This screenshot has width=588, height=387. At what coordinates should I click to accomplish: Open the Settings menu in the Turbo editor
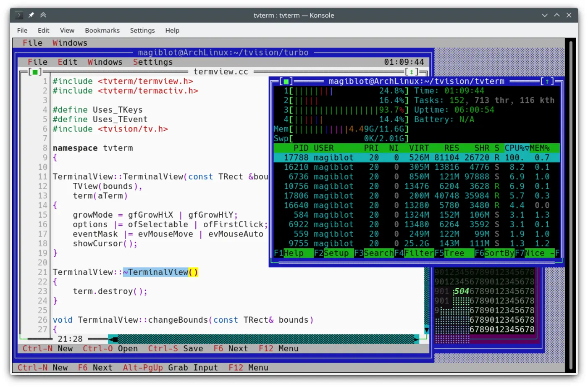pos(153,62)
